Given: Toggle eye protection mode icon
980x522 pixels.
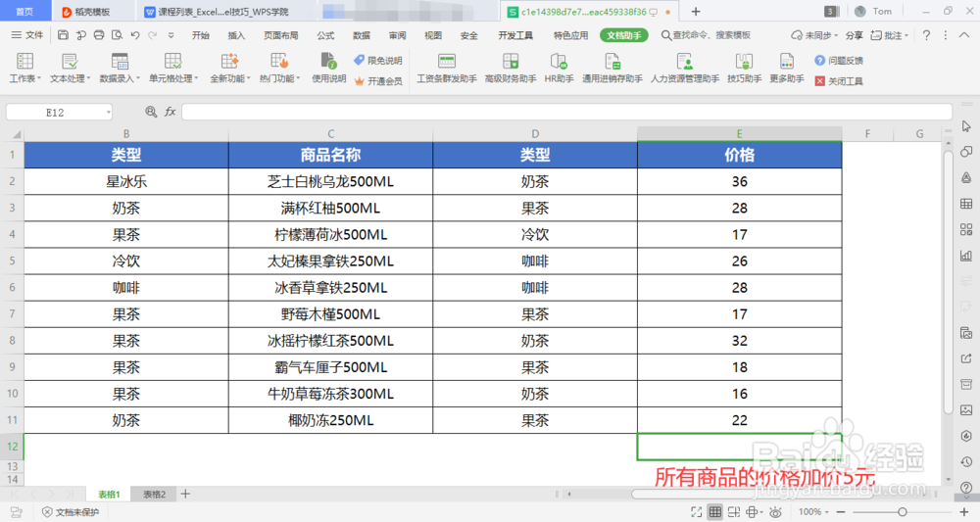Looking at the screenshot, I should pos(775,512).
